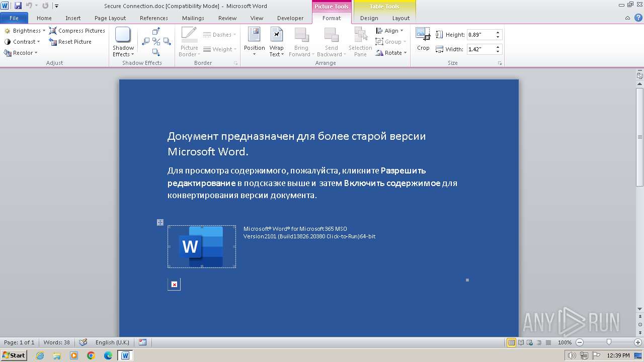Viewport: 644px width, 362px height.
Task: Open the Page Layout tab
Action: [110, 18]
